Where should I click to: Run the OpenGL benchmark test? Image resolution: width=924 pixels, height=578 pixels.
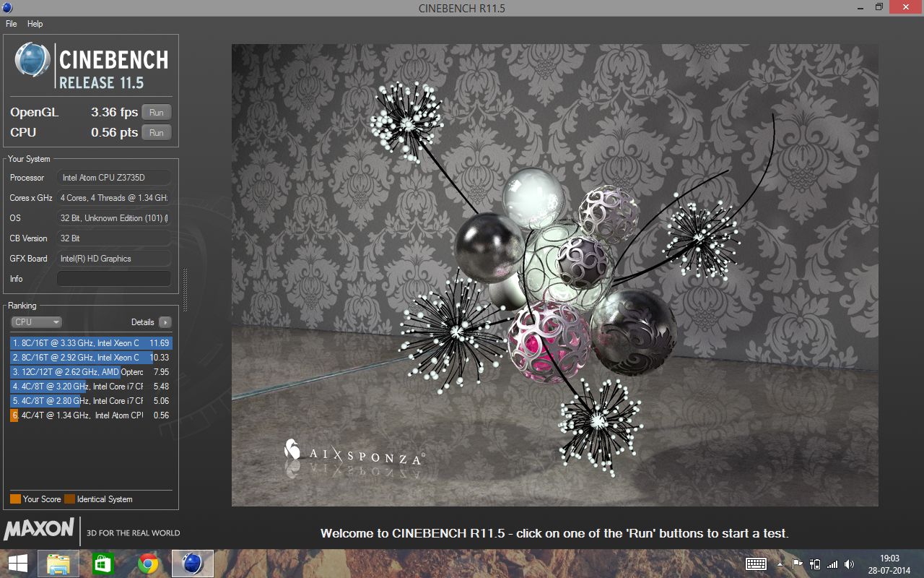(x=157, y=112)
